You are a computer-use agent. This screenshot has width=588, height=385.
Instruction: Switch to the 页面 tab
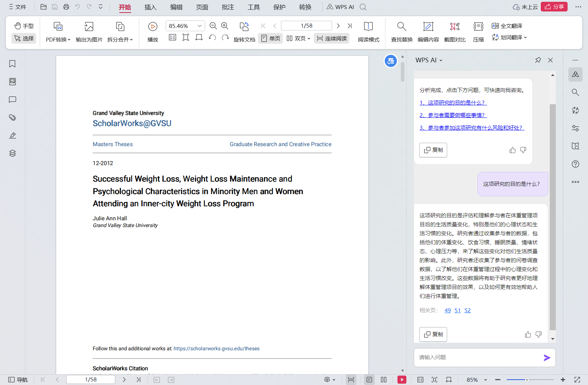[x=202, y=7]
